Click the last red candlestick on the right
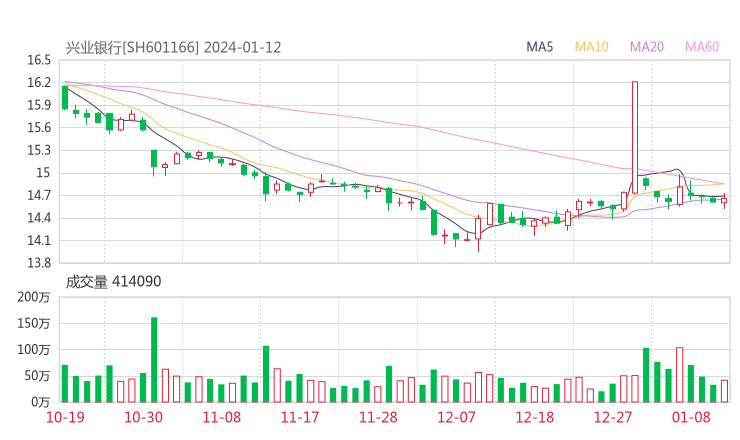The image size is (740, 440). click(x=724, y=201)
